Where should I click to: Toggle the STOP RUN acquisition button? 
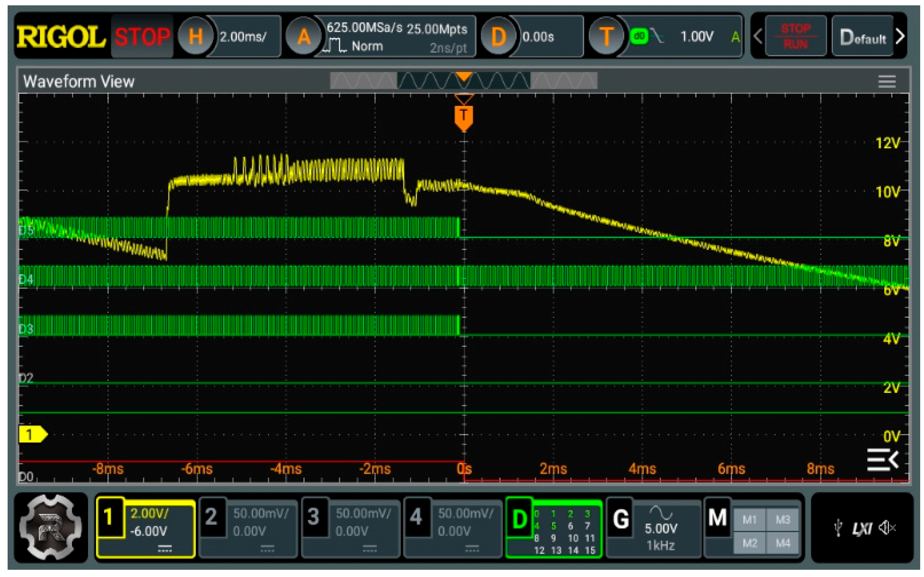[796, 37]
